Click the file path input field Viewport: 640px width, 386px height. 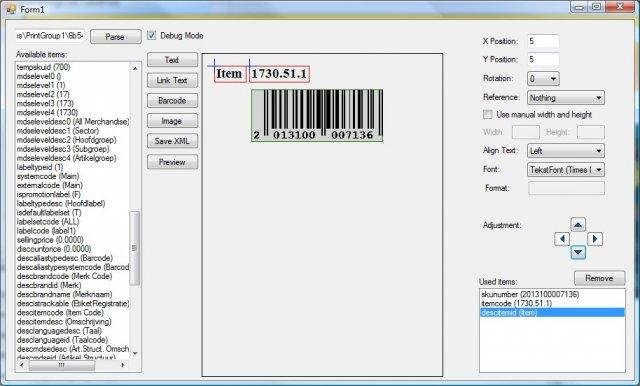pos(50,36)
